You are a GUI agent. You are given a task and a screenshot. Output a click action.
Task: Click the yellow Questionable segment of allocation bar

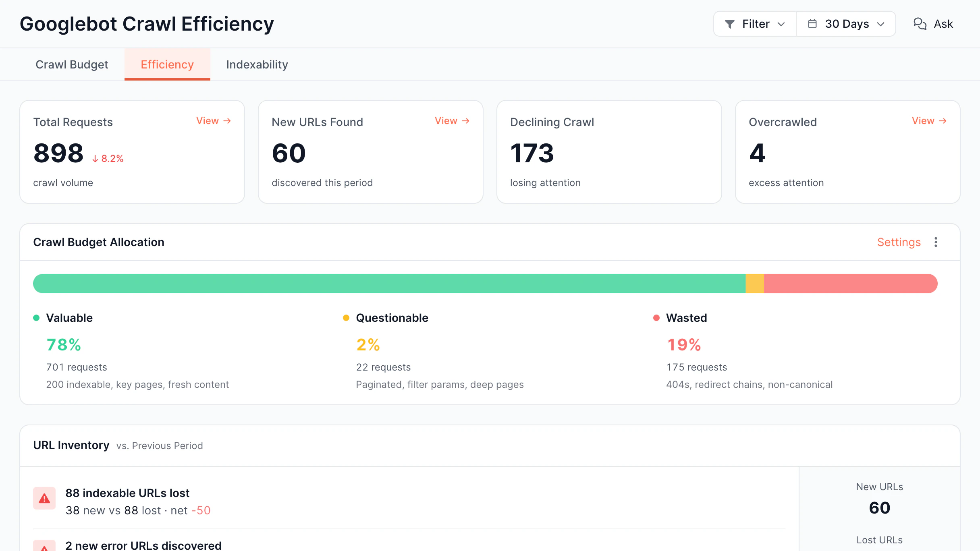click(x=755, y=284)
